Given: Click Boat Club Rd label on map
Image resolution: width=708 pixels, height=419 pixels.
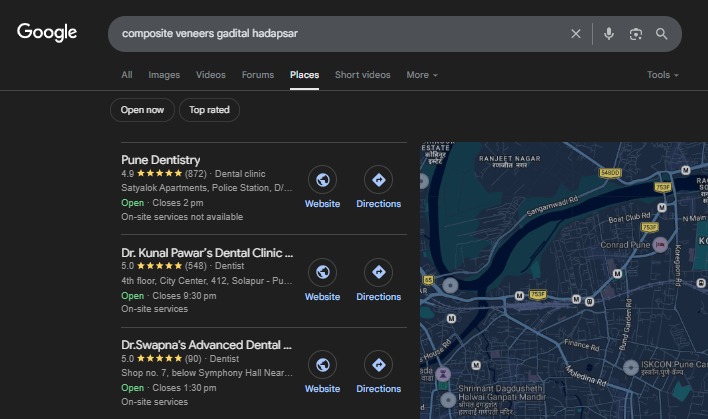Looking at the screenshot, I should tap(629, 218).
